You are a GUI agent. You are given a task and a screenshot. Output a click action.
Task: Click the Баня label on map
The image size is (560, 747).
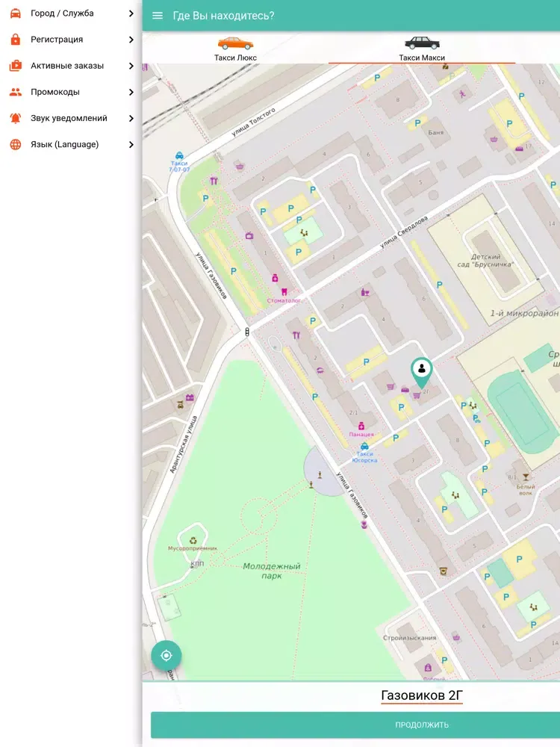(436, 132)
